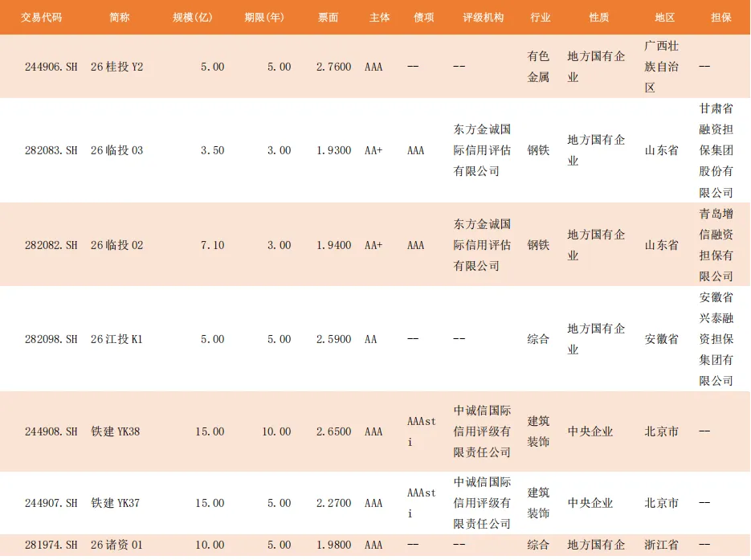This screenshot has width=751, height=560.
Task: Select bond code 244908.SH
Action: tap(51, 431)
